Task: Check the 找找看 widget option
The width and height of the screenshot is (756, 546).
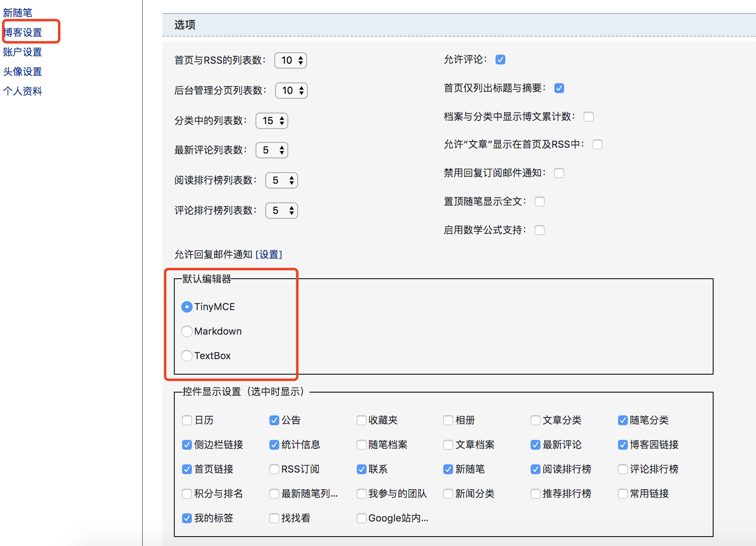Action: [274, 518]
